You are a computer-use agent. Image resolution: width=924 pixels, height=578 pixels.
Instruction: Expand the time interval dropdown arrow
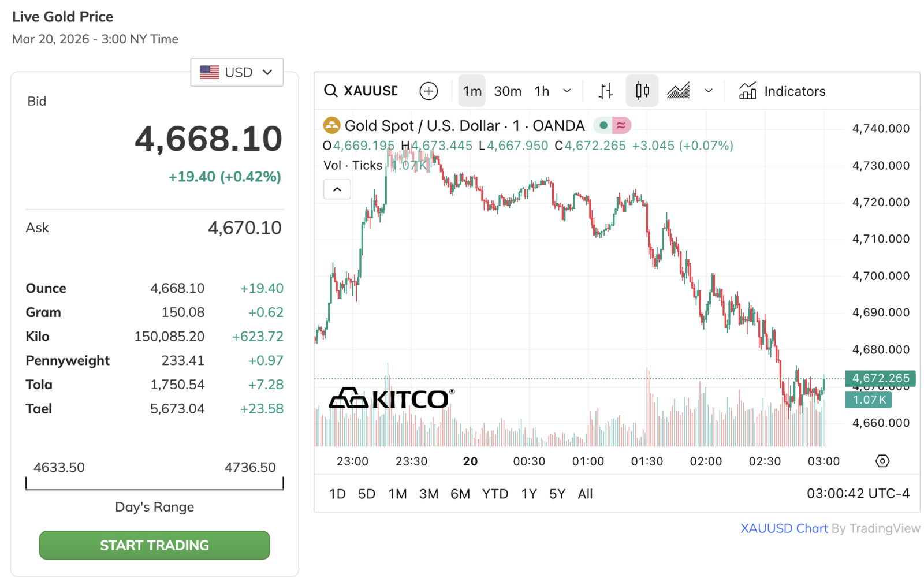pyautogui.click(x=567, y=91)
